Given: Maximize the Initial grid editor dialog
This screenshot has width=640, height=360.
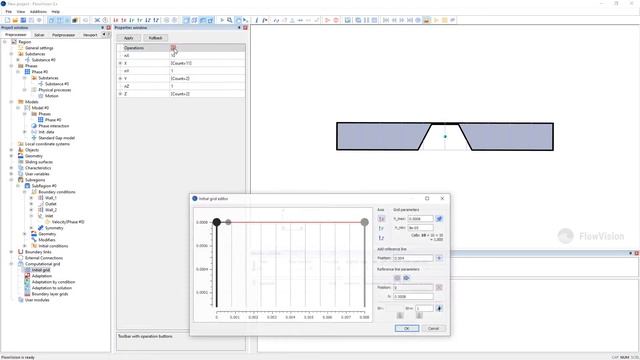Looking at the screenshot, I should pos(427,198).
